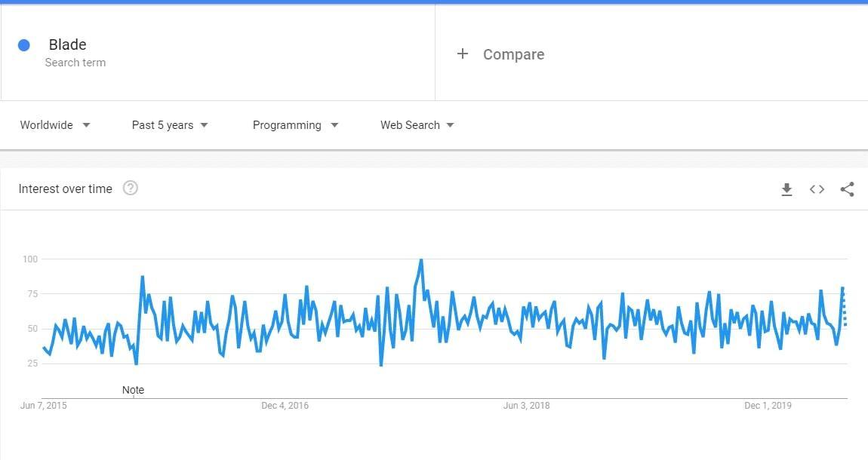Open the Worldwide region dropdown
Image resolution: width=868 pixels, height=460 pixels.
(x=55, y=125)
